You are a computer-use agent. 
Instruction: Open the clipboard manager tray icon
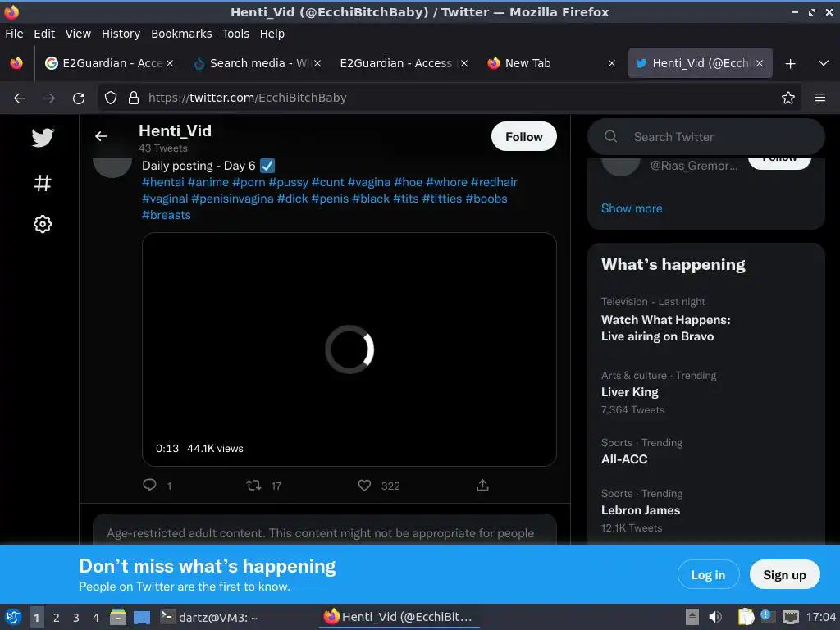tap(745, 617)
